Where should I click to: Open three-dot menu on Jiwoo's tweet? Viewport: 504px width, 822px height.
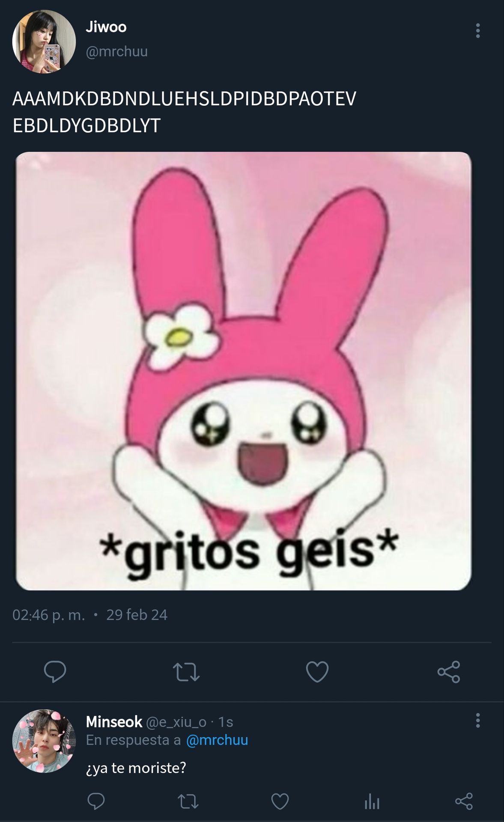[x=478, y=30]
